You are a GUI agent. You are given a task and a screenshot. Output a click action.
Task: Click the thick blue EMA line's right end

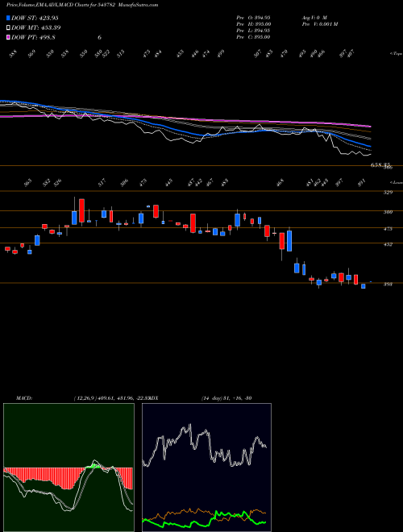369,146
